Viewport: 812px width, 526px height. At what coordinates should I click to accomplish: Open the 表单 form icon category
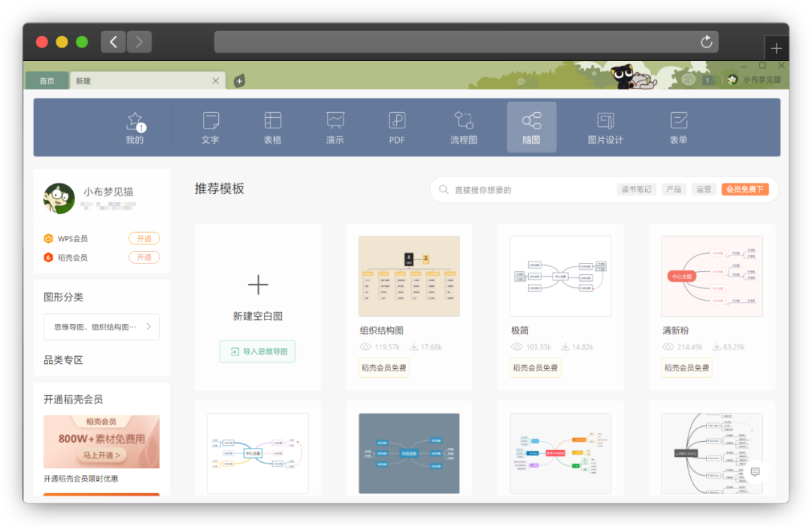pyautogui.click(x=679, y=127)
